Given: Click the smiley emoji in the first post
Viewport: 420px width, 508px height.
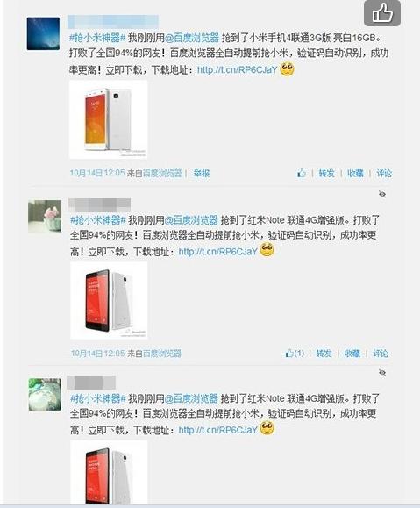Looking at the screenshot, I should [x=287, y=69].
